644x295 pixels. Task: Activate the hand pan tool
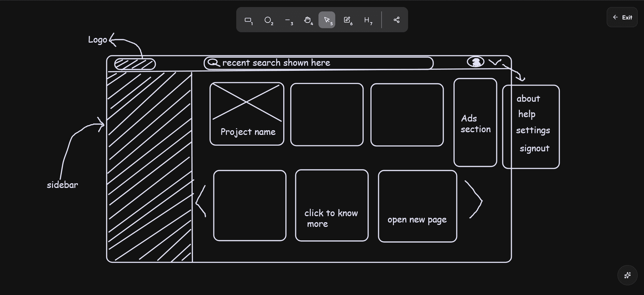coord(308,20)
